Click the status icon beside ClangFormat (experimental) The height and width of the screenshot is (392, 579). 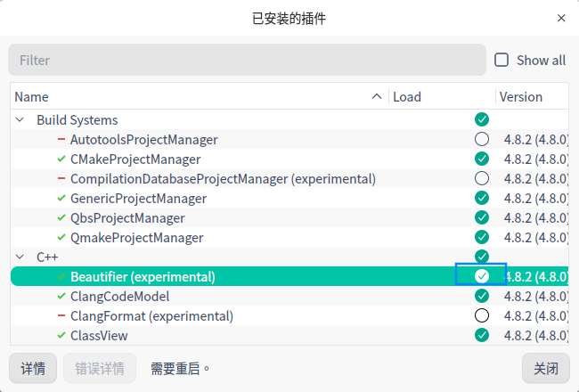pyautogui.click(x=61, y=316)
